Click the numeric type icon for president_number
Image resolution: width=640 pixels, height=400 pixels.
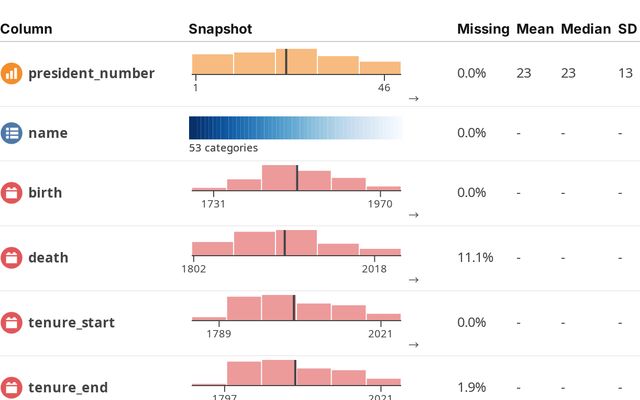pos(12,73)
